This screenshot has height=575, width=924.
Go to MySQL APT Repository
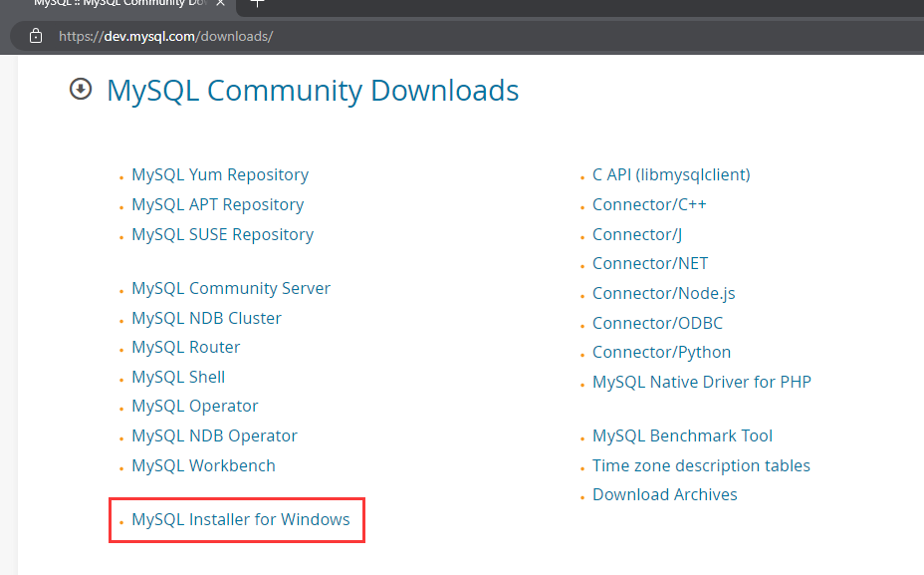(x=217, y=204)
